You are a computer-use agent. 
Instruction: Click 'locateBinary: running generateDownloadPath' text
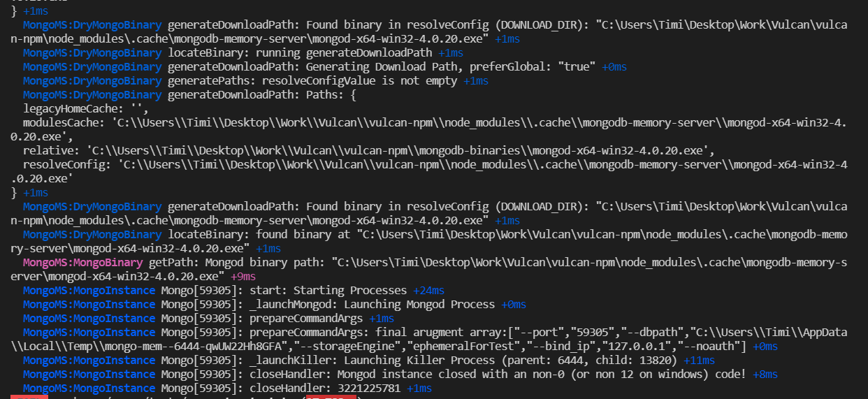301,53
